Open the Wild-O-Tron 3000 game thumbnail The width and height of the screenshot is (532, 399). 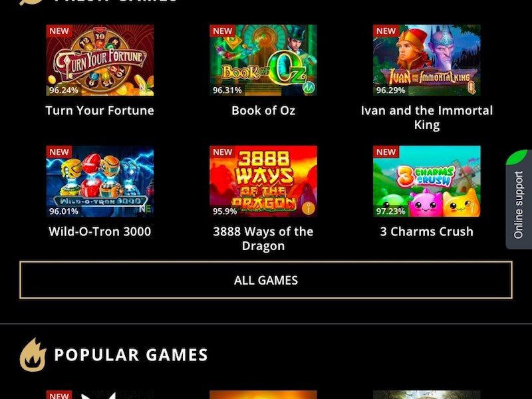100,181
